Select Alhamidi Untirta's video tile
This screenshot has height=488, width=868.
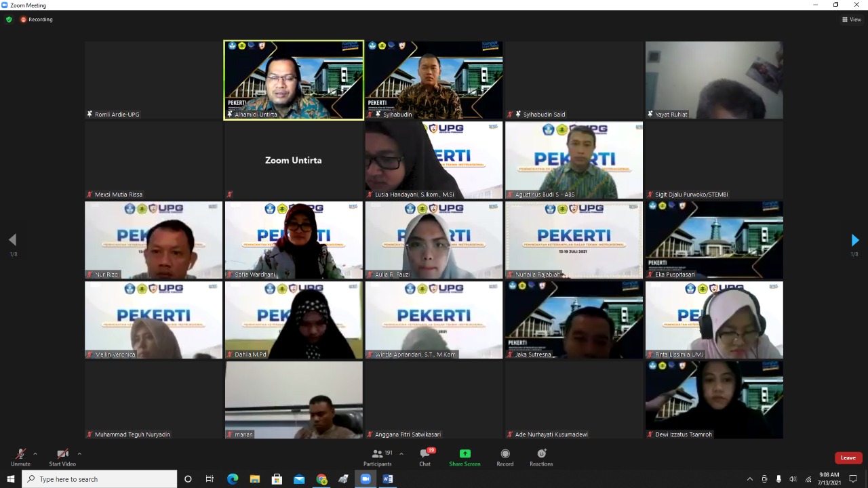click(294, 80)
